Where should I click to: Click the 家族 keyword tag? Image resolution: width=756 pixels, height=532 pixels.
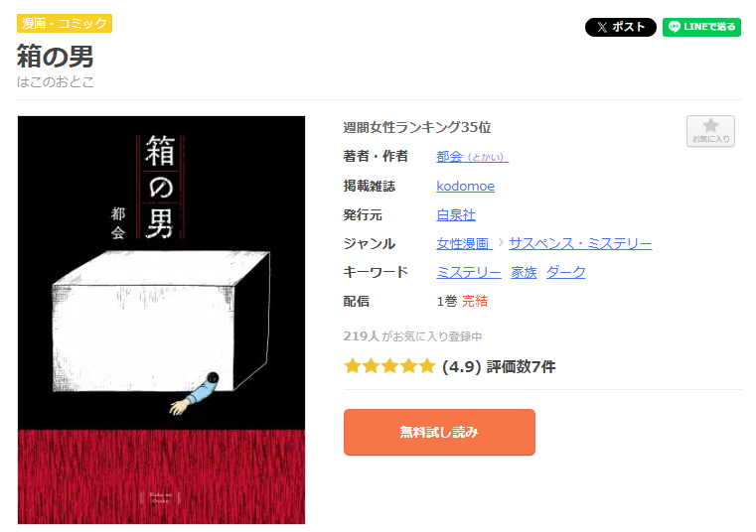click(524, 273)
